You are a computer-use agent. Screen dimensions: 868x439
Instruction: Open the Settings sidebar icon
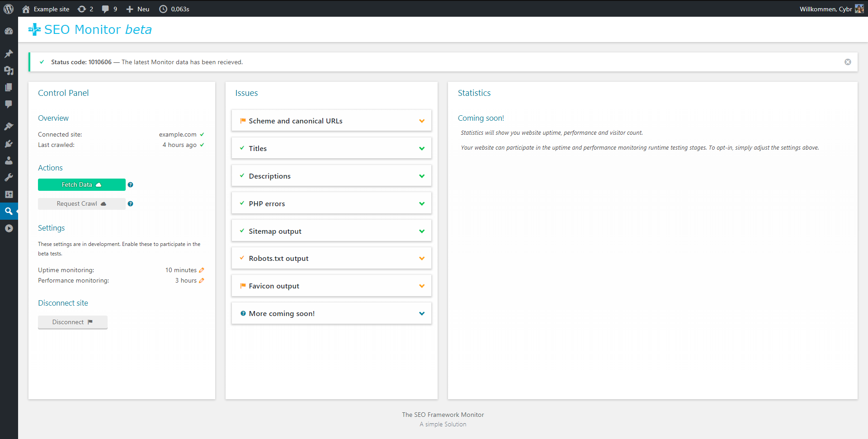tap(9, 194)
